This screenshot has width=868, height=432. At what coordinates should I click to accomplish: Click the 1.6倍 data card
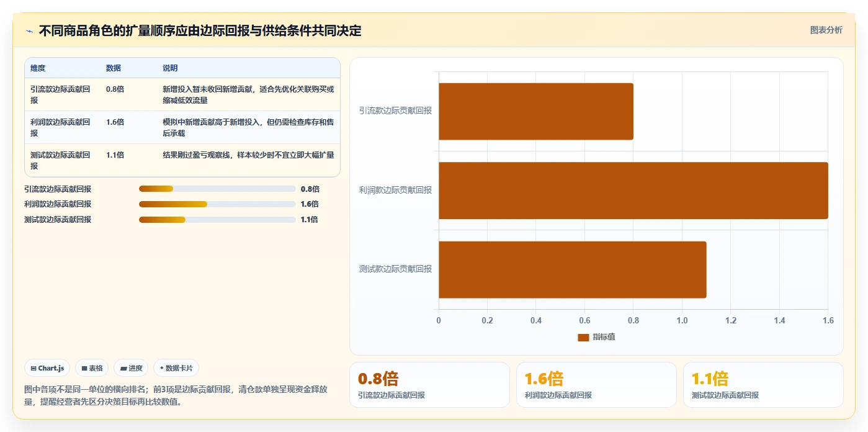point(596,385)
